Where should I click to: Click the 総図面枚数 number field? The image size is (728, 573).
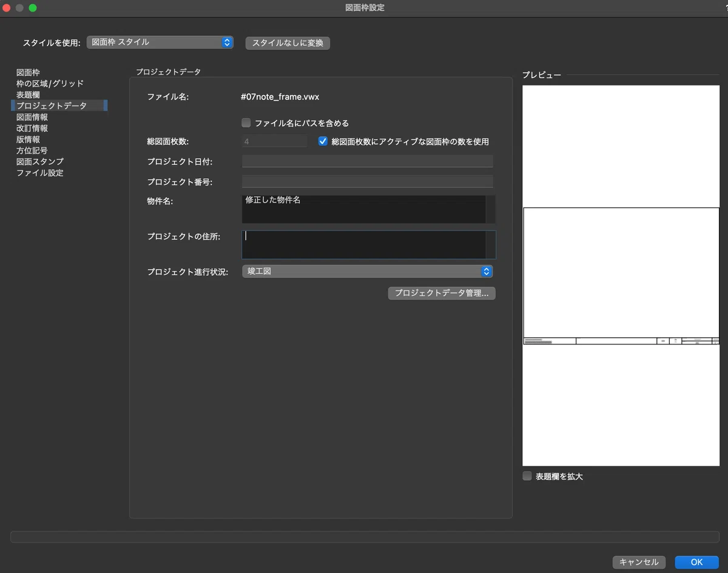click(274, 141)
